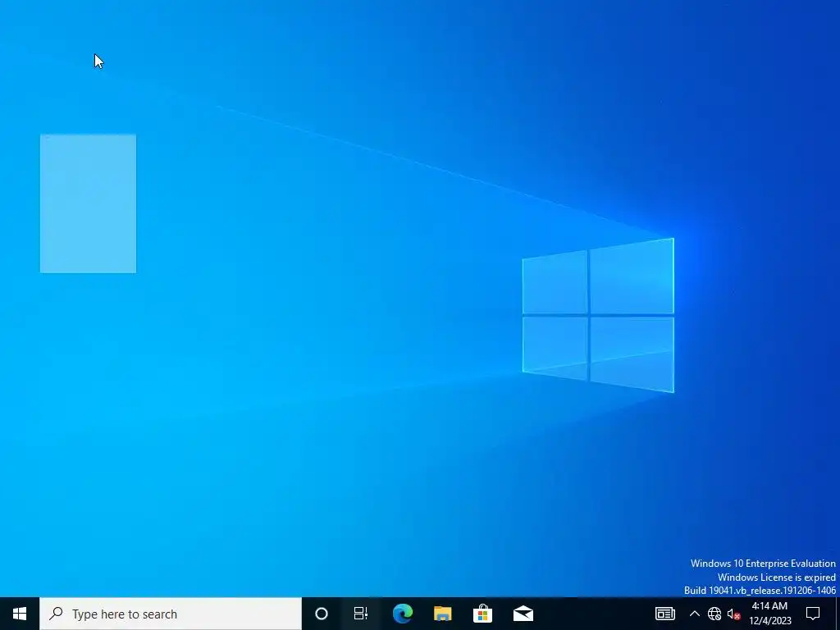The width and height of the screenshot is (840, 630).
Task: Open the 4:14 AM clock and calendar
Action: point(769,614)
